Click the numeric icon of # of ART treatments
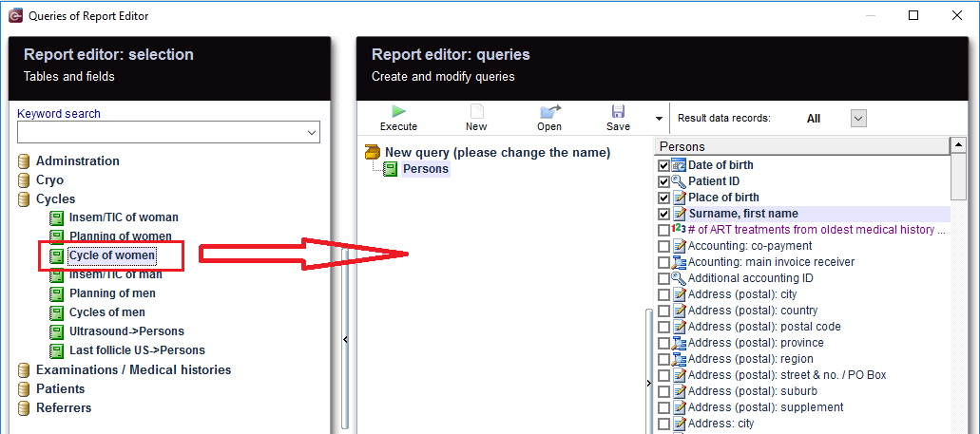This screenshot has width=980, height=434. coord(679,229)
